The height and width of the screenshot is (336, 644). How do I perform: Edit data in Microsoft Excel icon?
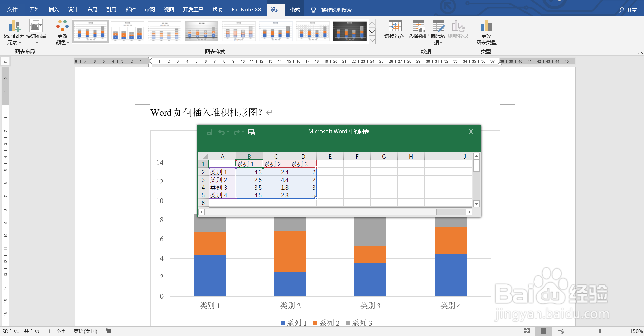251,132
